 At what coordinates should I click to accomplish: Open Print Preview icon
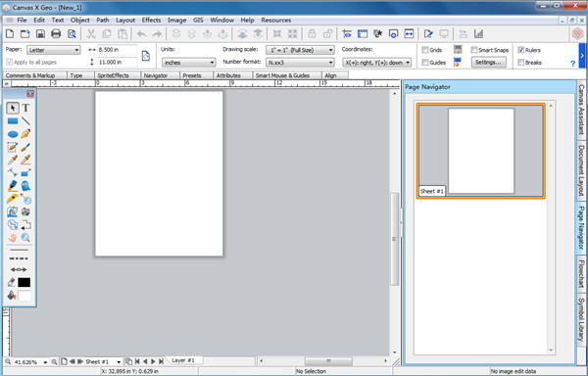(x=72, y=34)
